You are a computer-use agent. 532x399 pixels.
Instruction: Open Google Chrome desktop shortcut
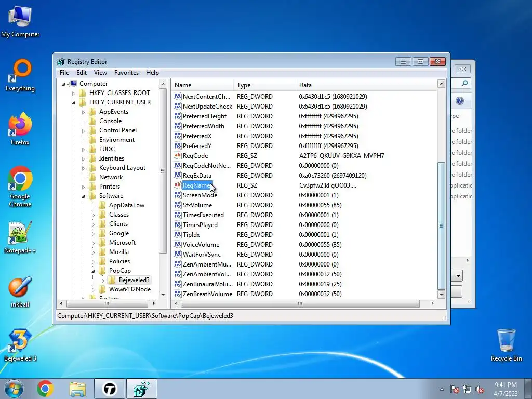point(20,187)
